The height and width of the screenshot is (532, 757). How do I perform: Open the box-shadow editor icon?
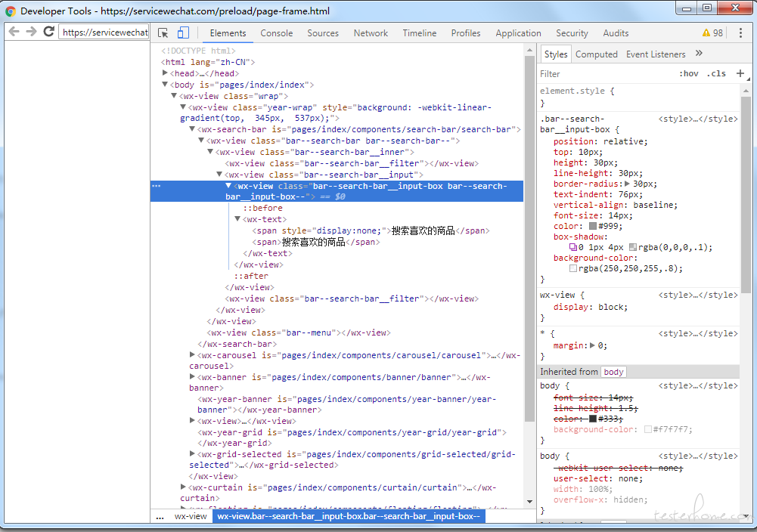[x=573, y=247]
